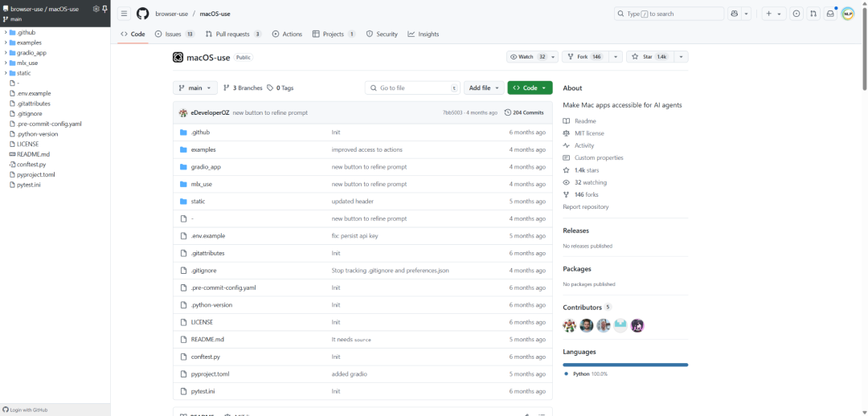Open the Copilot chat icon
868x416 pixels.
[735, 14]
